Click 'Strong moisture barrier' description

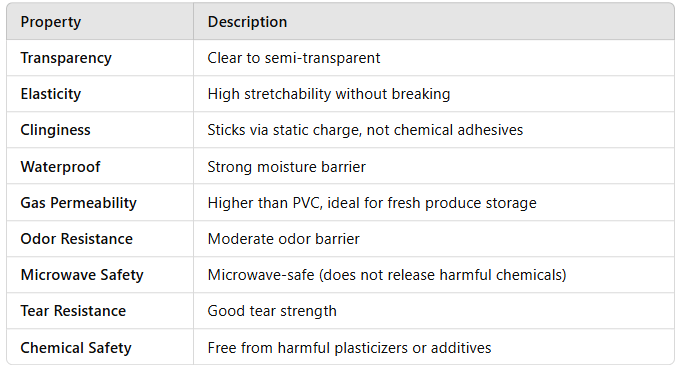point(286,166)
